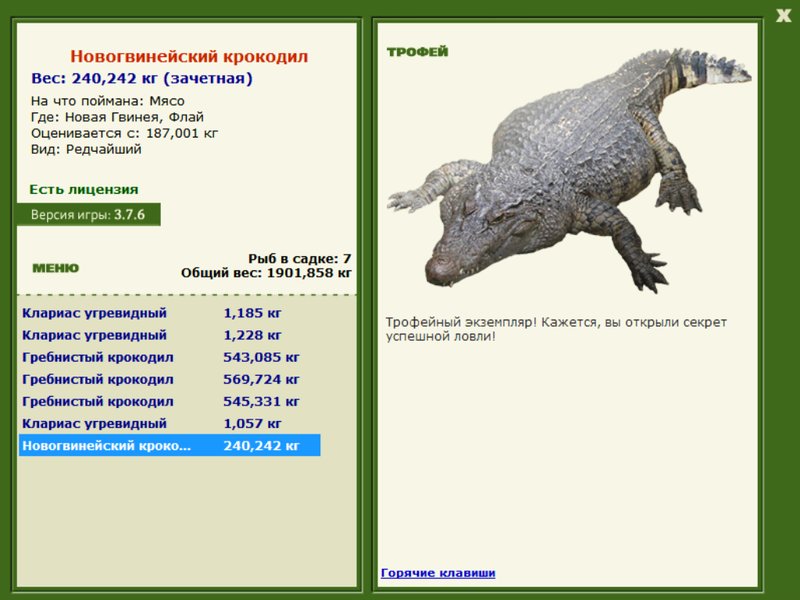Click the Вес: 240,242 кг (зачетная) line
The image size is (800, 600).
pos(142,79)
